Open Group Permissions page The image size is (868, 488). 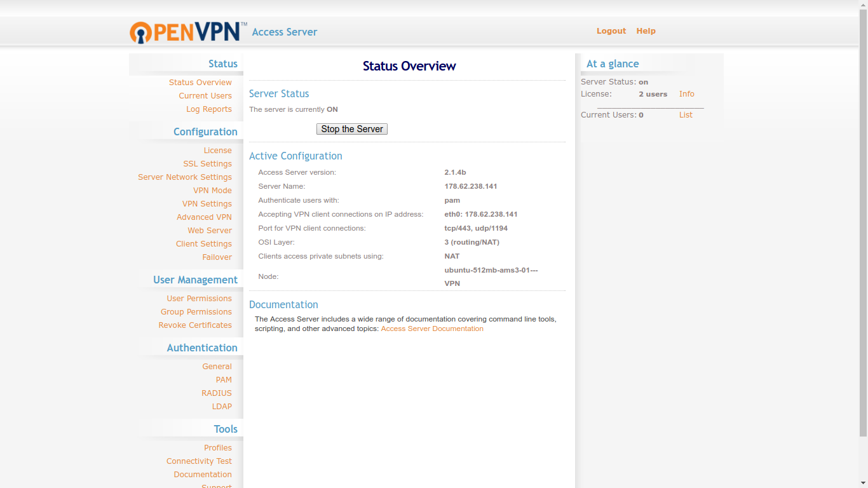196,312
